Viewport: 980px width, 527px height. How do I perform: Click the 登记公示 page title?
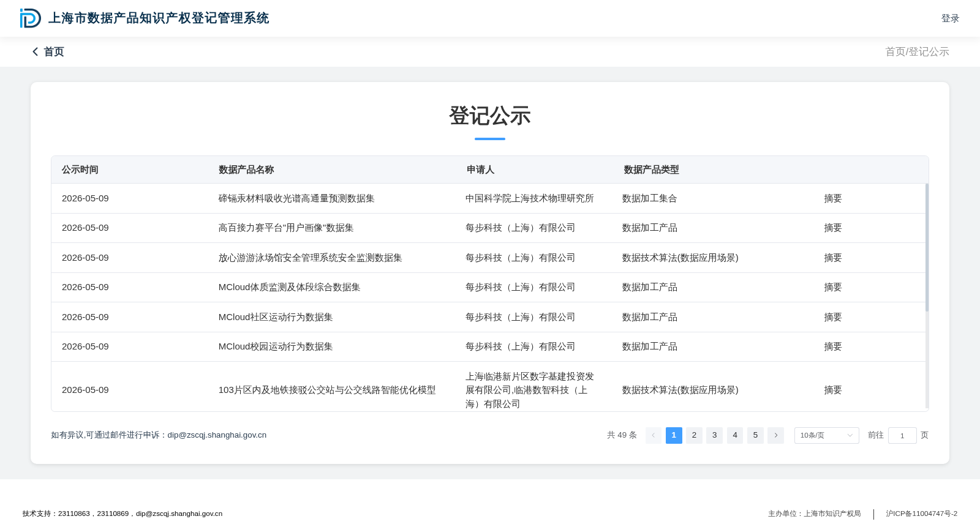point(490,116)
